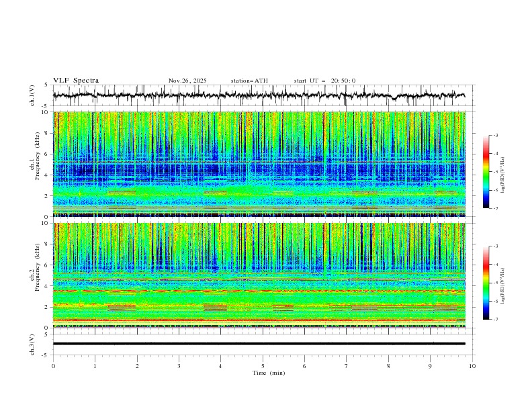Select the "Time (min)" axis title

269,373
